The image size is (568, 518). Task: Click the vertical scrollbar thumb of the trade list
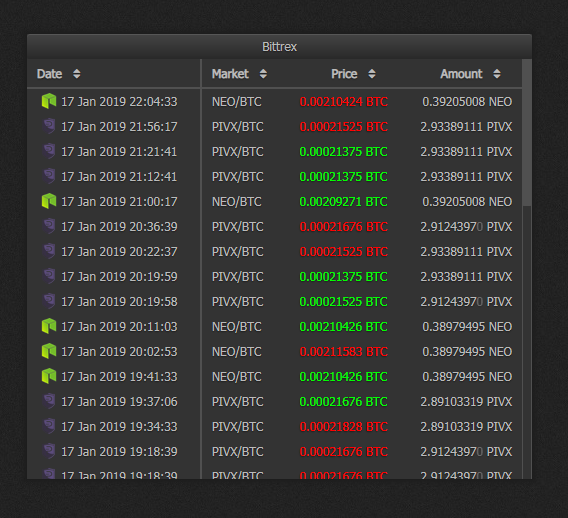click(x=527, y=133)
